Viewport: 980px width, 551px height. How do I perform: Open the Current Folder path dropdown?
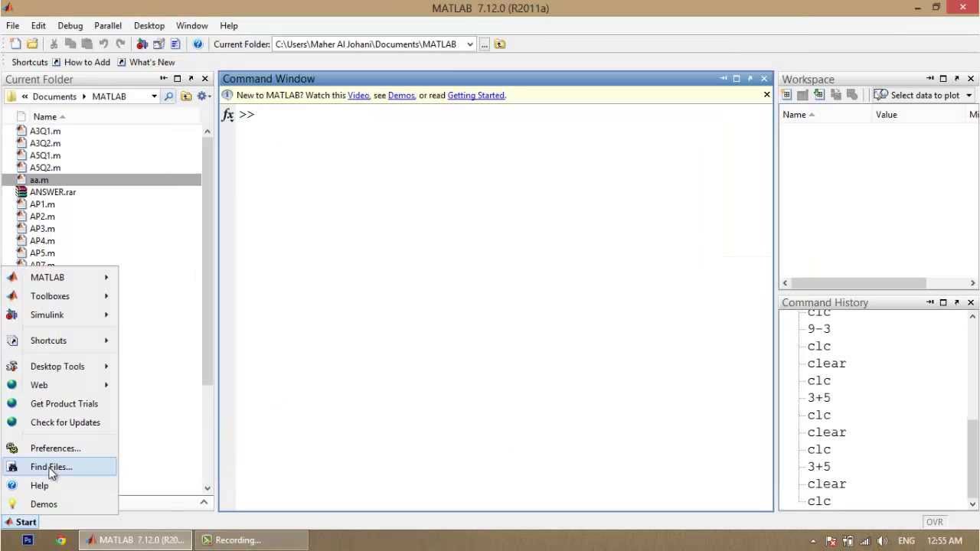[470, 44]
